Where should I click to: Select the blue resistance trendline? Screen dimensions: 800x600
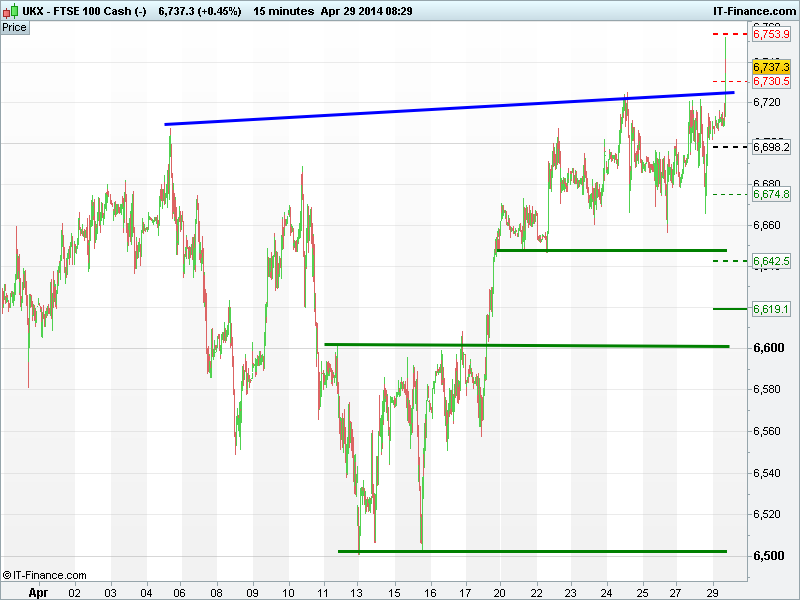(x=450, y=108)
